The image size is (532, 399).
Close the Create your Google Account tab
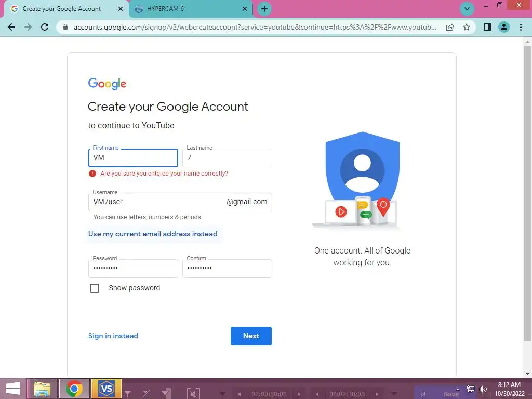pyautogui.click(x=121, y=9)
